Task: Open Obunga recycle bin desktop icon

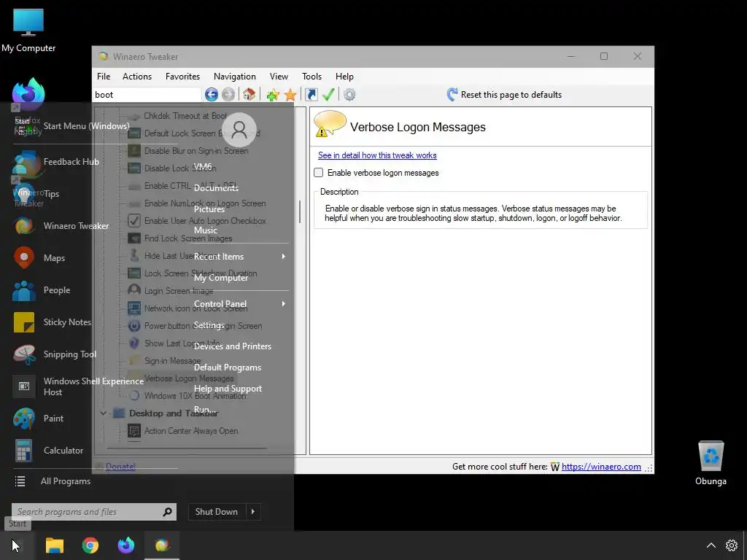Action: (711, 463)
